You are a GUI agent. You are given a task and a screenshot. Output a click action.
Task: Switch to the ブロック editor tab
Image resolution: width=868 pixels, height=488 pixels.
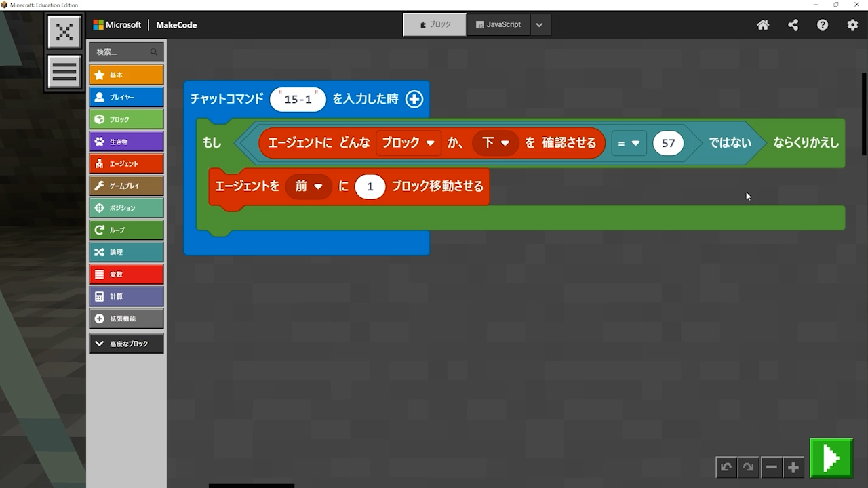pyautogui.click(x=435, y=25)
